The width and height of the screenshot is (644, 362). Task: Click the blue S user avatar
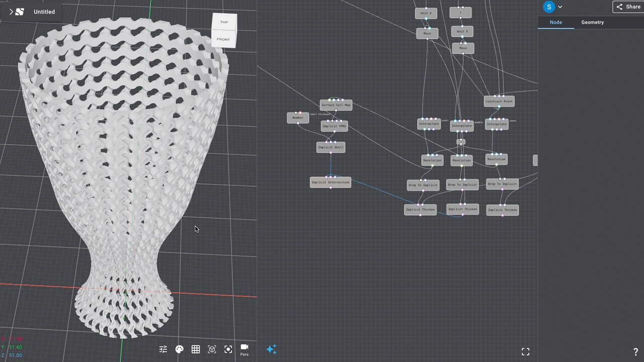click(549, 7)
